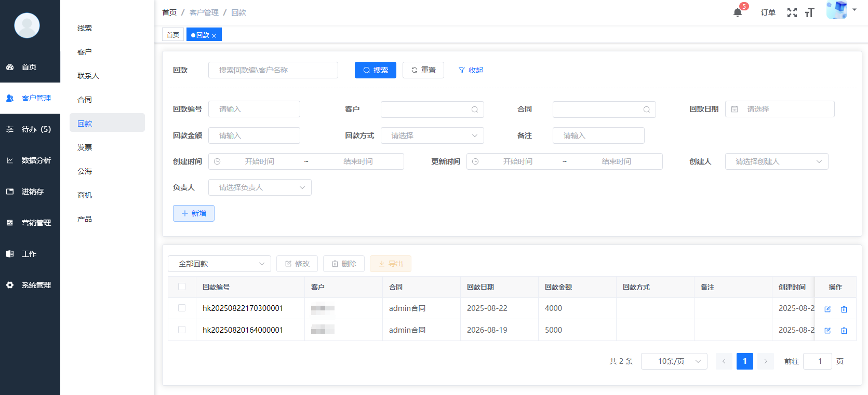Click the 订单 link in header
The image size is (868, 395).
[768, 12]
